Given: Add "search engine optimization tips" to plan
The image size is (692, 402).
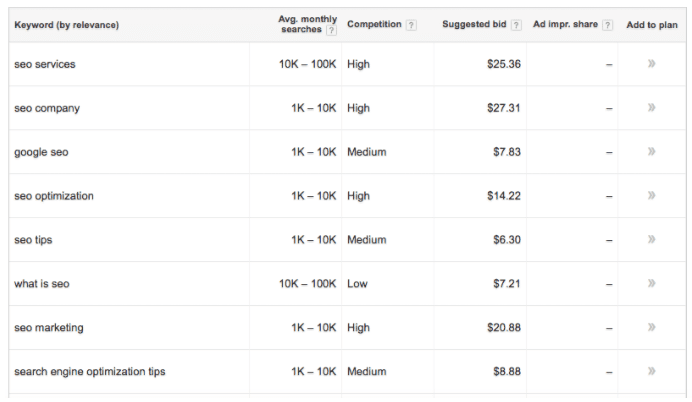Looking at the screenshot, I should tap(651, 372).
